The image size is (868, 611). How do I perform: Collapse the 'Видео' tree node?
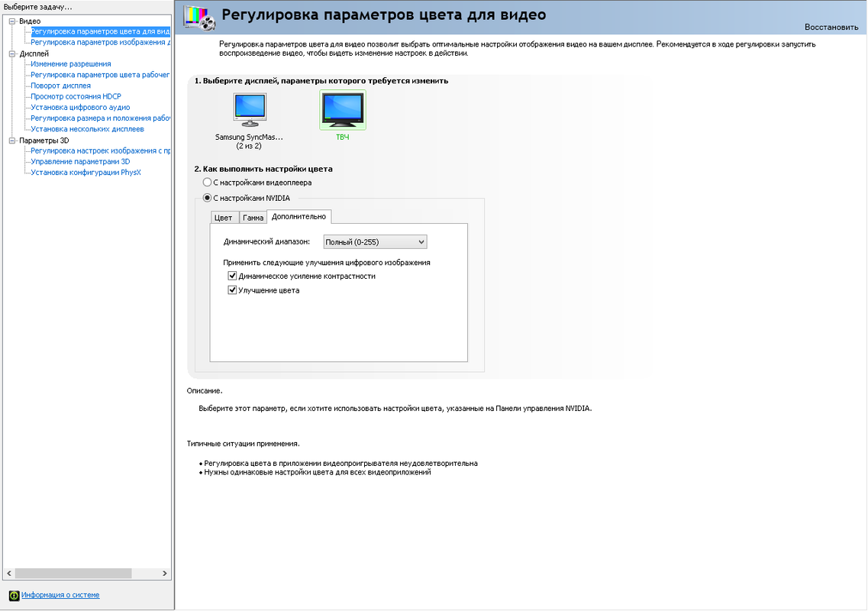click(x=12, y=21)
